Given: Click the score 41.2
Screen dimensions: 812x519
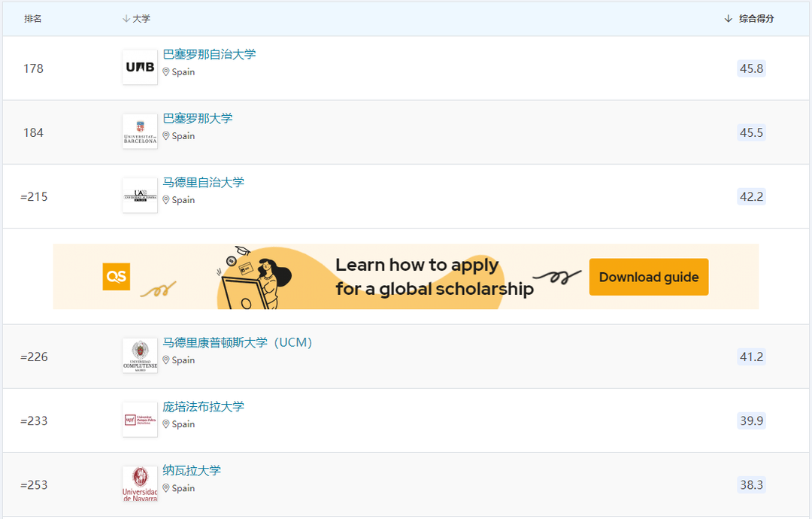Looking at the screenshot, I should point(751,357).
